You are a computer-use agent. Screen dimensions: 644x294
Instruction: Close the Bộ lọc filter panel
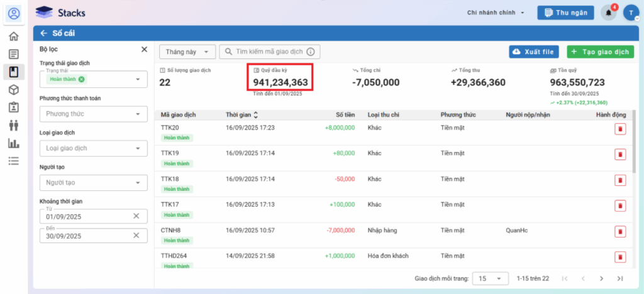(144, 49)
